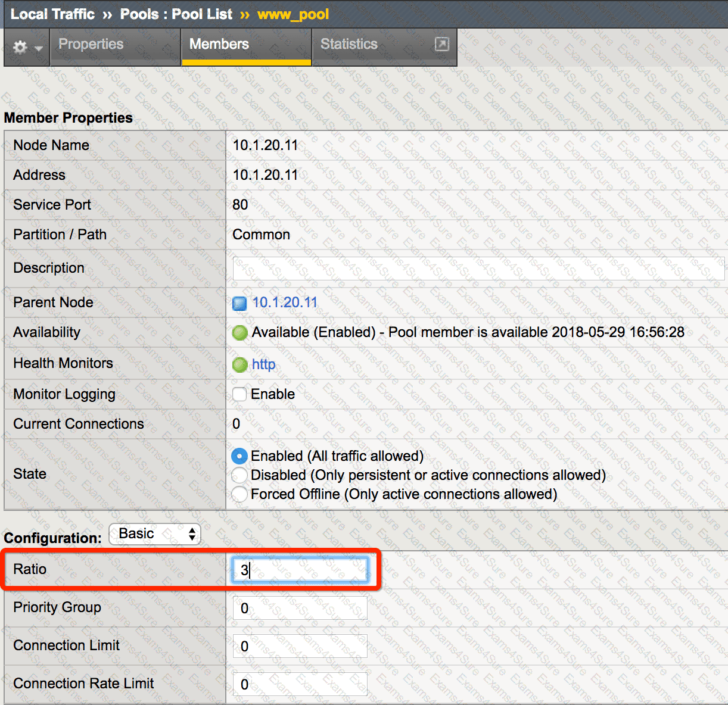This screenshot has height=705, width=728.
Task: Open the Configuration Basic dropdown
Action: tap(155, 534)
